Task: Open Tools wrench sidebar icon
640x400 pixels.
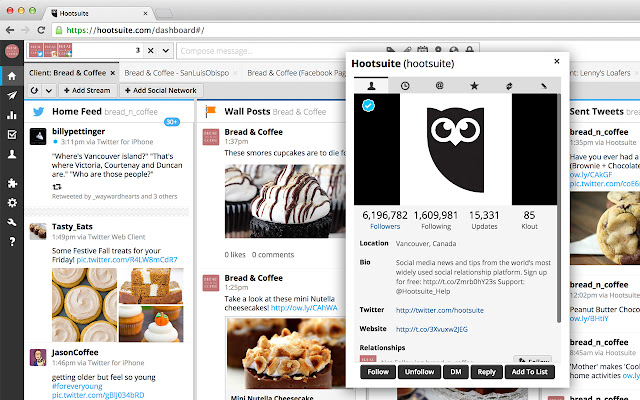Action: point(12,222)
